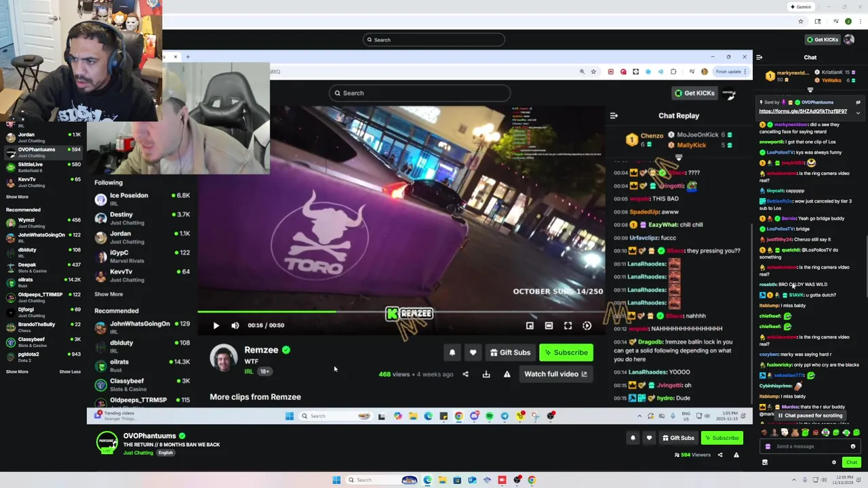Subscribe to Remzee channel

(x=566, y=352)
